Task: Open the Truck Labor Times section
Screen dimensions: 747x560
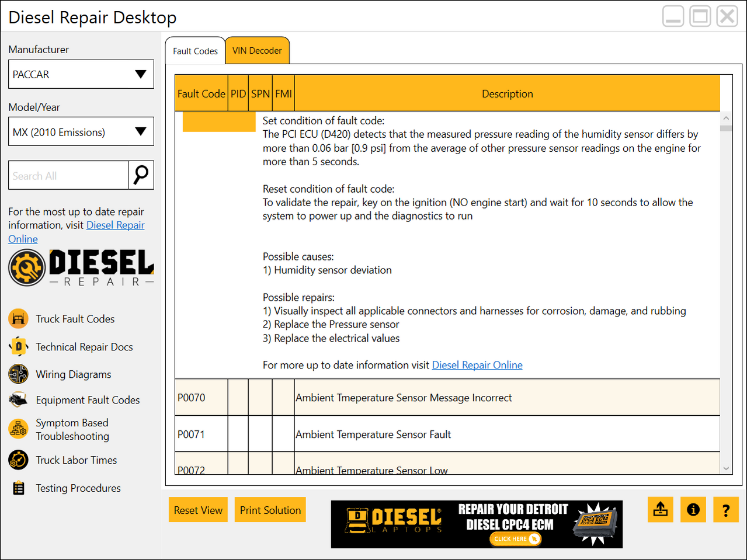Action: point(18,460)
